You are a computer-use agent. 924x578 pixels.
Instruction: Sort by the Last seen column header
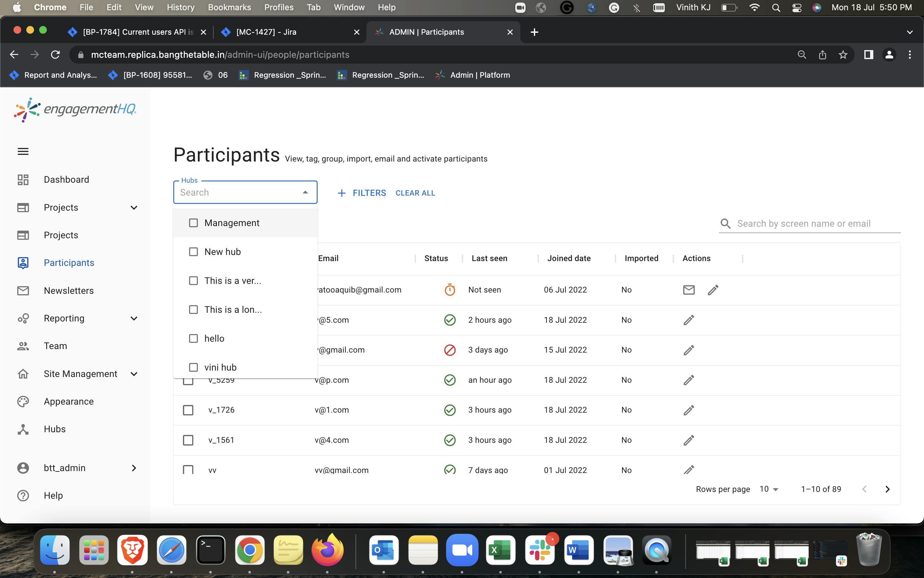(489, 258)
